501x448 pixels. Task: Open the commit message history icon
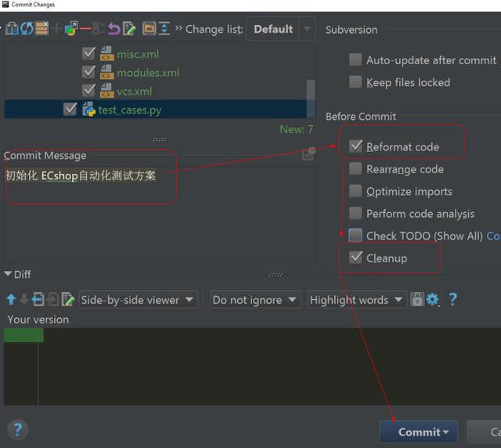(x=308, y=155)
